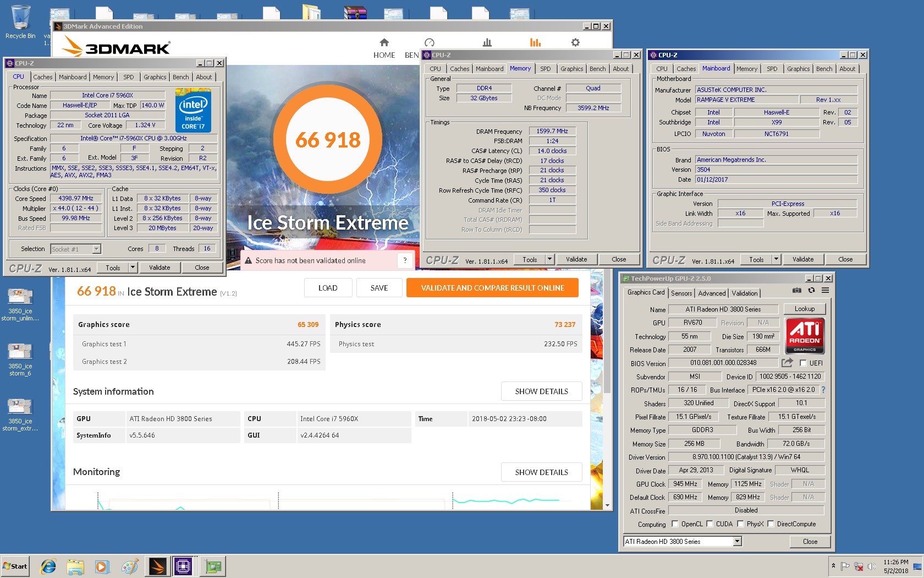Open 3850_ice storm_6 desktop file
This screenshot has width=924, height=578.
[20, 359]
